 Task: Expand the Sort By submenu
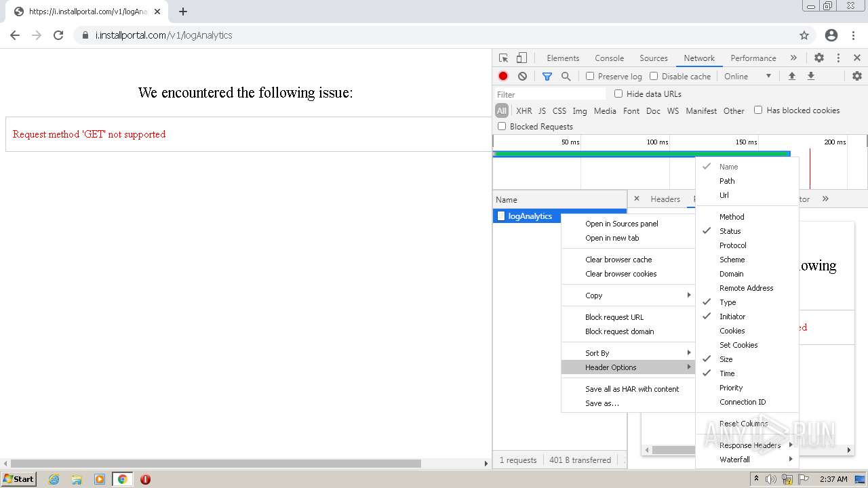(x=629, y=353)
